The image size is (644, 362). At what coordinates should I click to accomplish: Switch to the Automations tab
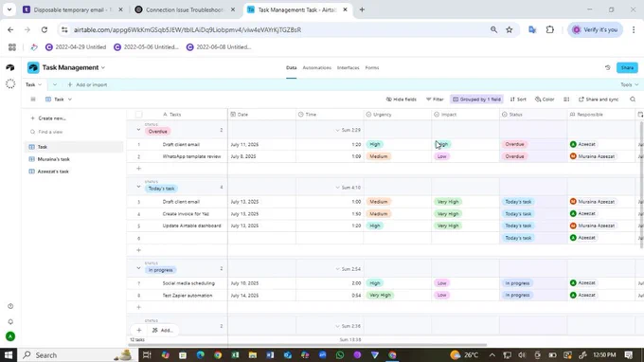[316, 68]
